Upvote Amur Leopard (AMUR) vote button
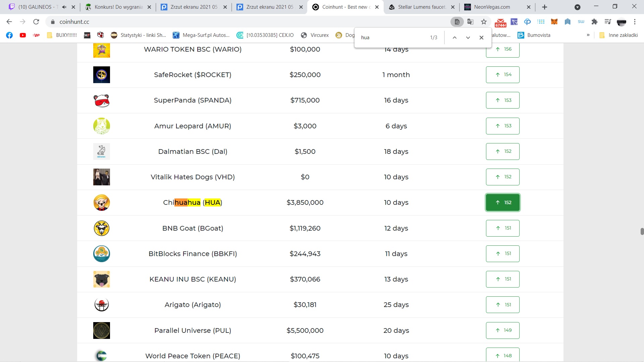The width and height of the screenshot is (644, 362). tap(503, 126)
